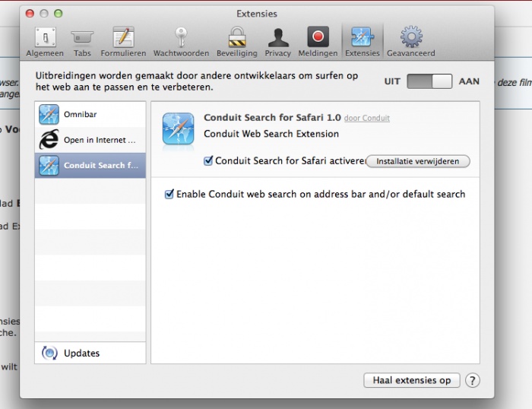Click the Omnibar compass icon
The image size is (532, 409).
coord(49,114)
